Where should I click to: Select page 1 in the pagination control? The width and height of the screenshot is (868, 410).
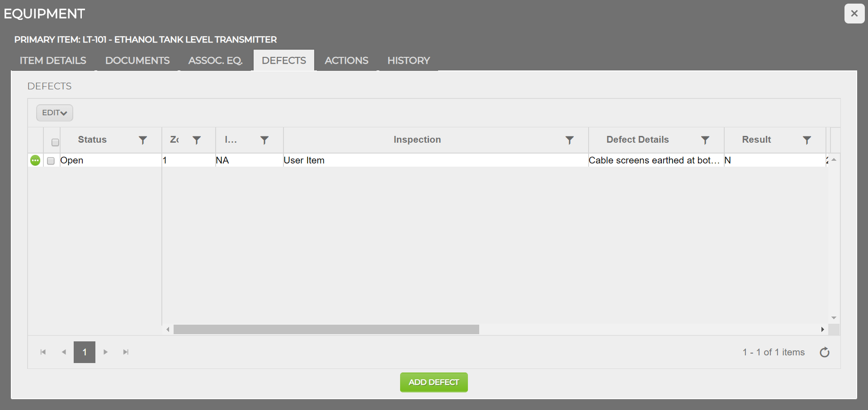click(84, 352)
